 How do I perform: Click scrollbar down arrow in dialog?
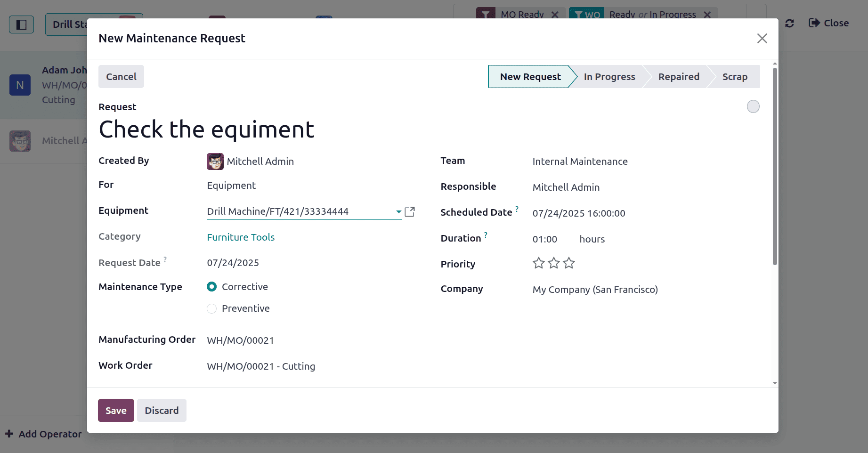(775, 383)
